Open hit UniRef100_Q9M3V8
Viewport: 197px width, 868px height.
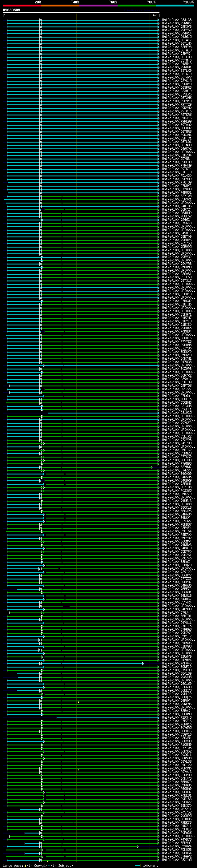(x=176, y=26)
